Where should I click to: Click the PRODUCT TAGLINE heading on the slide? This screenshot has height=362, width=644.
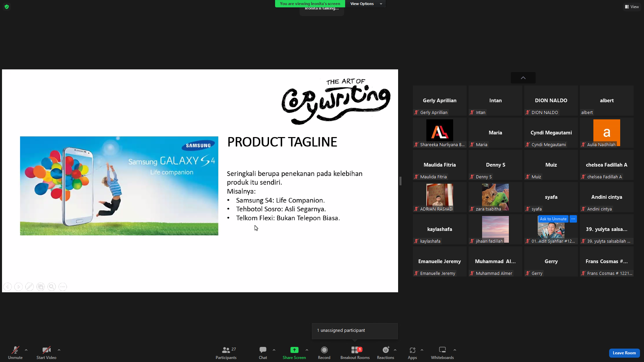pos(282,142)
